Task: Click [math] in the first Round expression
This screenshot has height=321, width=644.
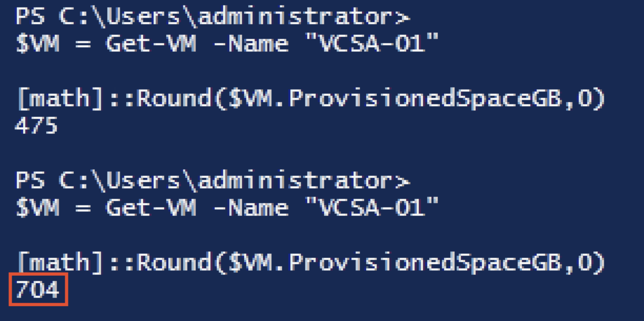Action: coord(61,100)
